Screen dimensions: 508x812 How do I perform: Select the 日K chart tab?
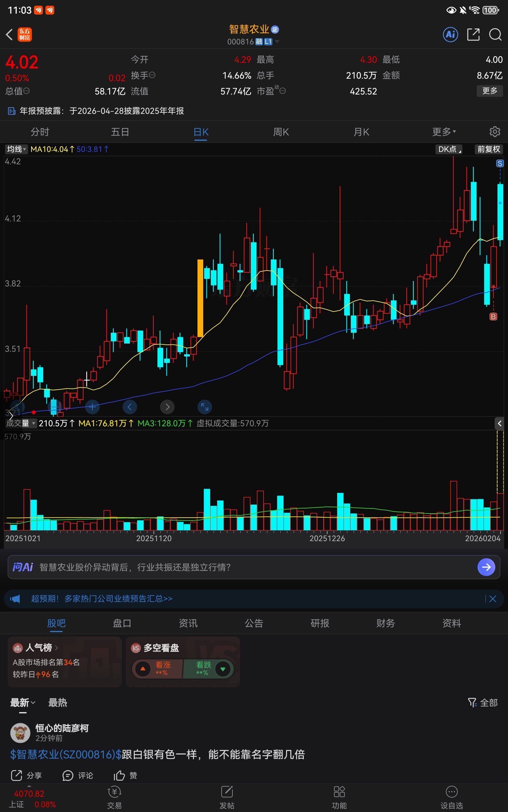pos(201,132)
